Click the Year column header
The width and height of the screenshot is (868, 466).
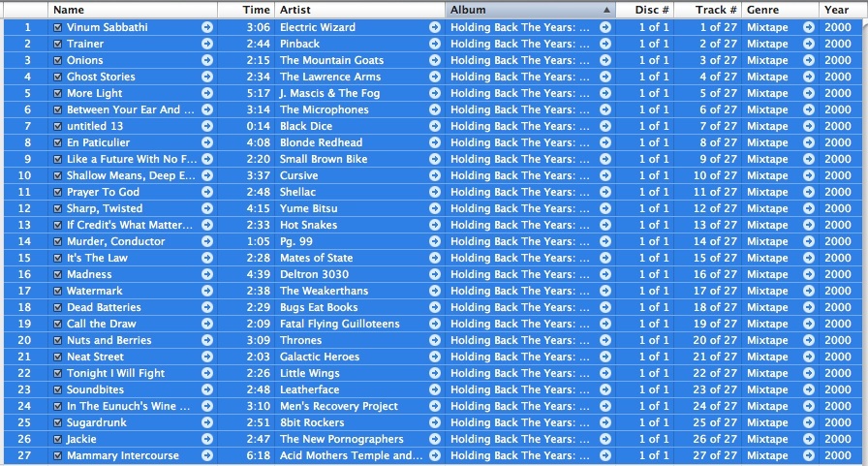(837, 10)
